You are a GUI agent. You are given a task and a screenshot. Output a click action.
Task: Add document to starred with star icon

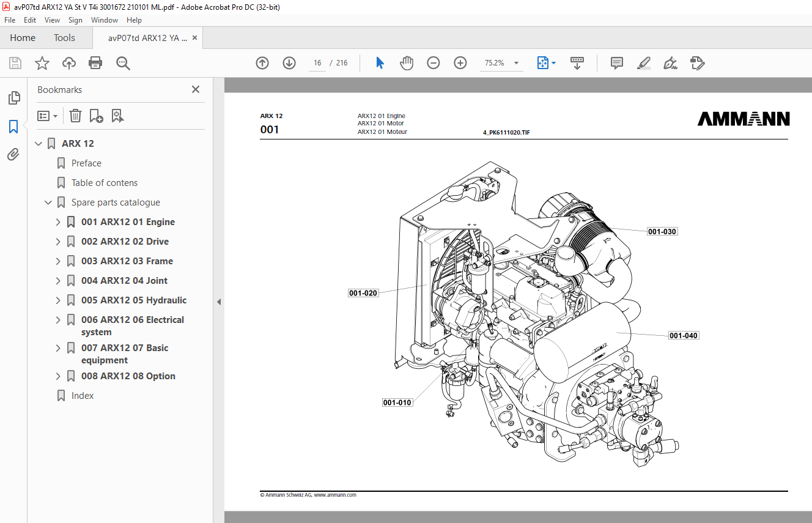coord(42,63)
